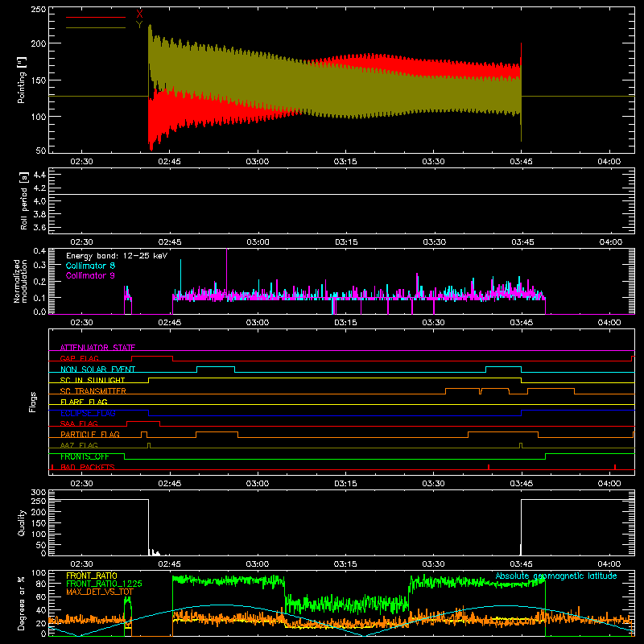
Task: Click the 'Roll period [s]' axis title
Action: [x=23, y=200]
